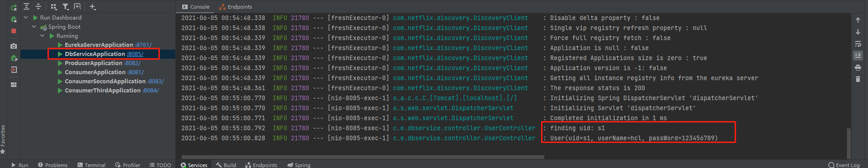Switch to the Endpoints tab beside Console
The width and height of the screenshot is (868, 168).
tap(236, 7)
